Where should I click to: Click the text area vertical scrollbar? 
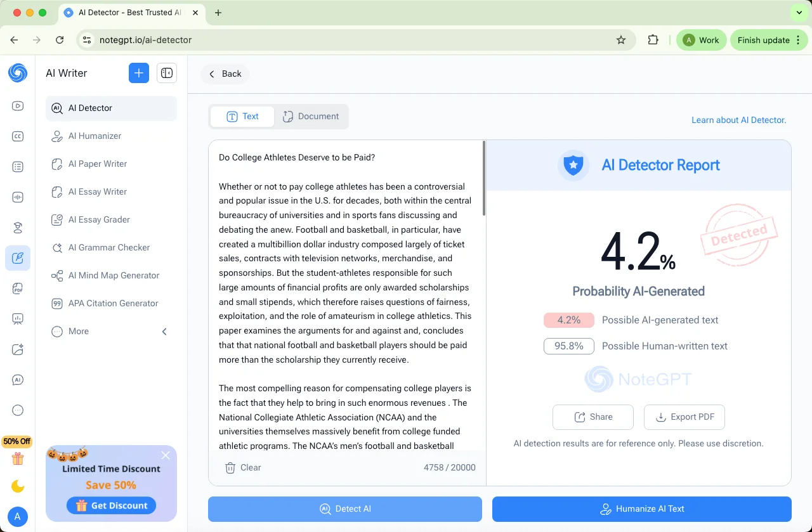point(484,179)
